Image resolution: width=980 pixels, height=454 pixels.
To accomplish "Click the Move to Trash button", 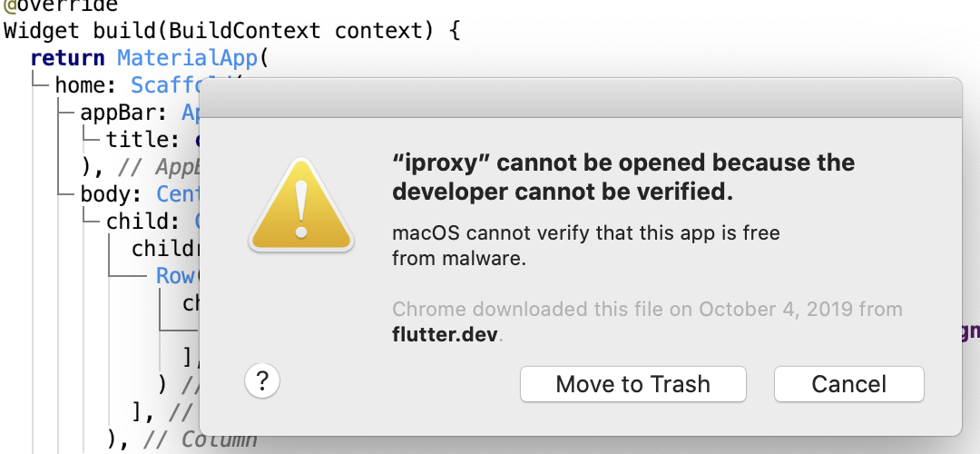I will tap(632, 384).
